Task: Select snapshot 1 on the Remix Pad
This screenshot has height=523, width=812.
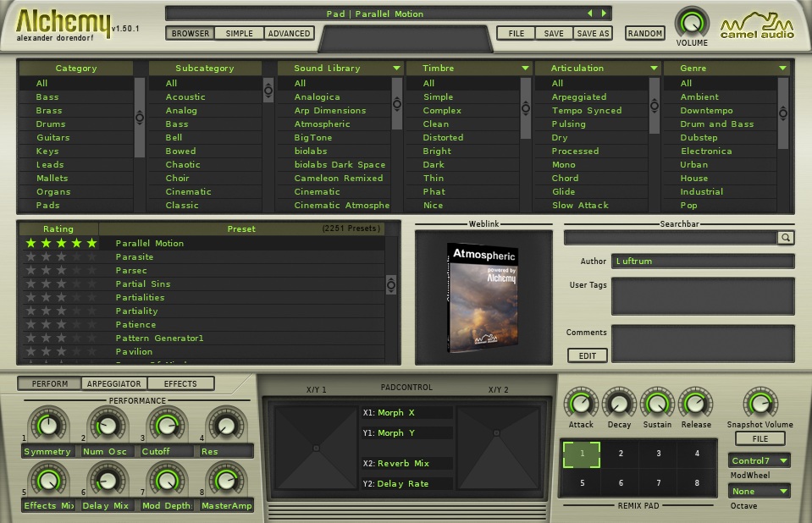Action: 582,454
